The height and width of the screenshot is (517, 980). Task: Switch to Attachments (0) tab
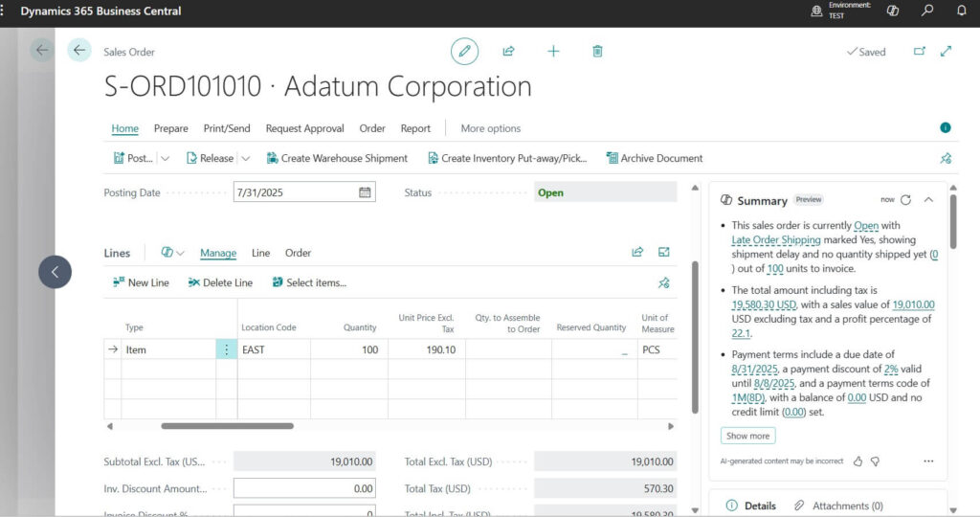(838, 506)
